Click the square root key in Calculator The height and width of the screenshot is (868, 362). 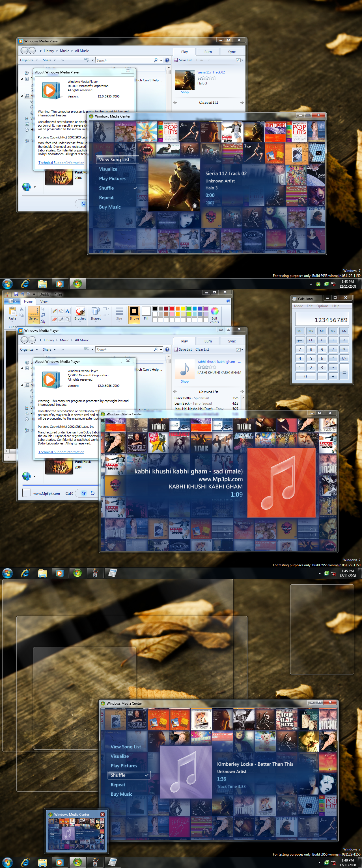click(344, 340)
